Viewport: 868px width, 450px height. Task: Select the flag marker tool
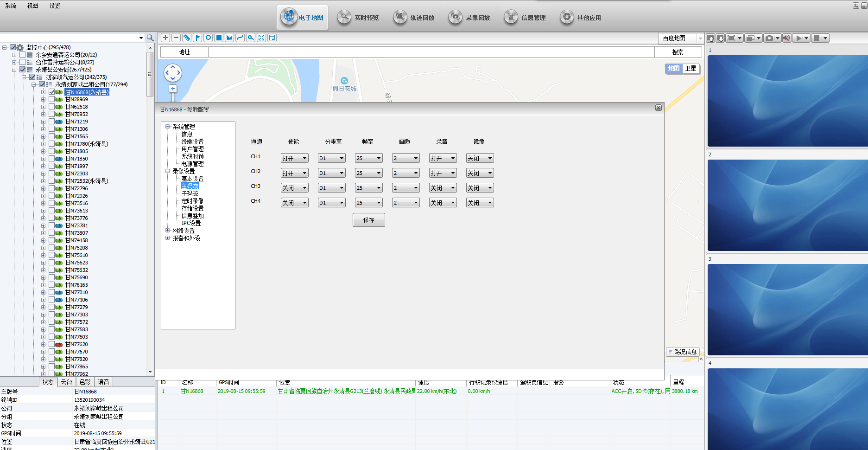pyautogui.click(x=197, y=38)
